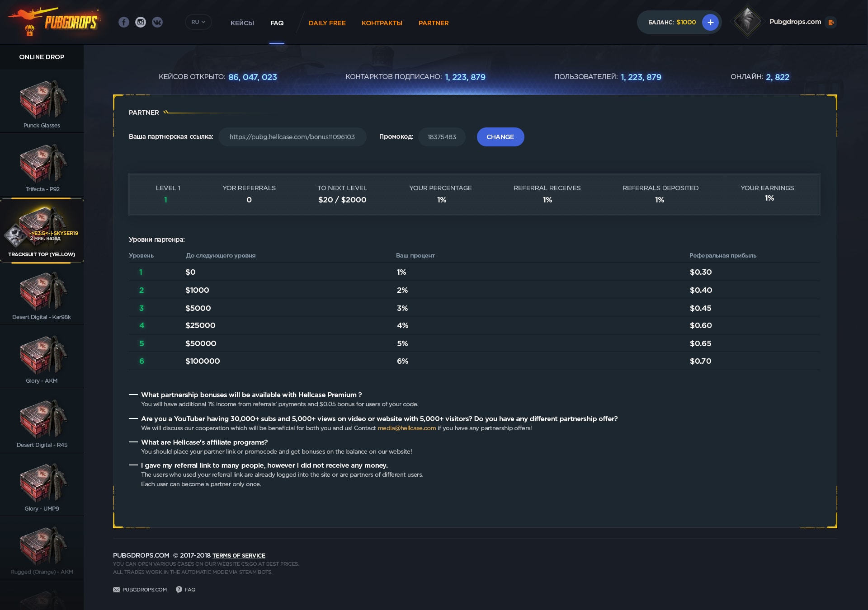868x610 pixels.
Task: Go to the КОНТРАКТЫ menu item
Action: (382, 23)
